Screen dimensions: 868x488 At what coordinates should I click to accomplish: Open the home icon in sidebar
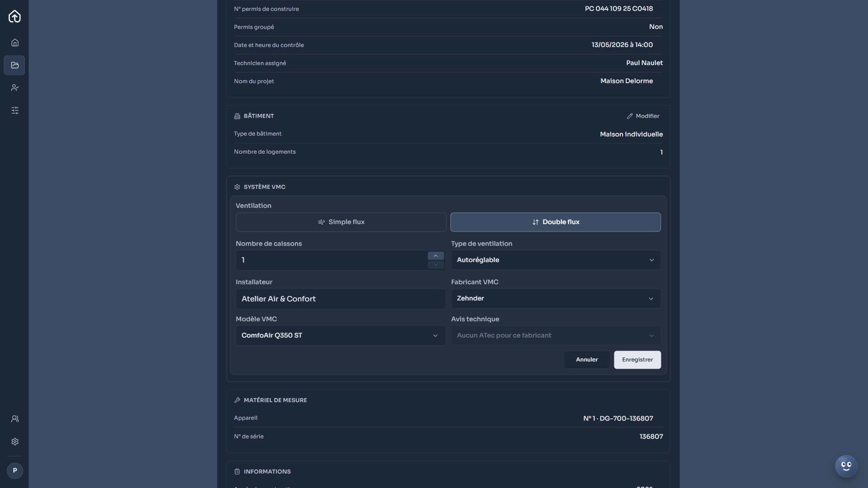pos(15,42)
